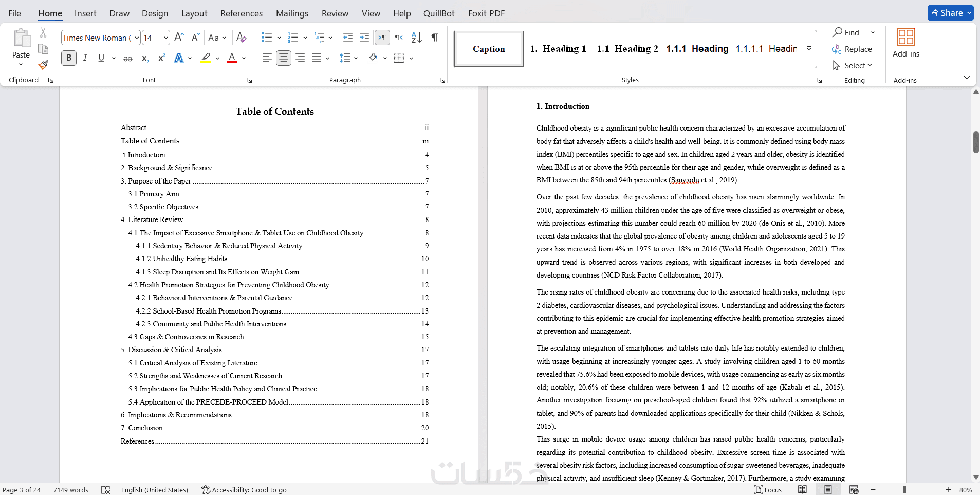Click the Borders icon
Screen dimensions: 980x495
tap(399, 58)
